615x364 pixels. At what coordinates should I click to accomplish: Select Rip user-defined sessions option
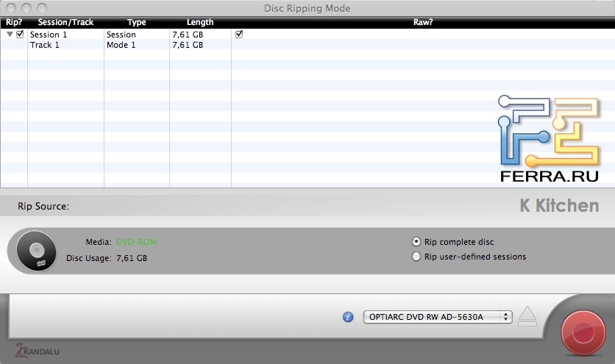(x=416, y=257)
